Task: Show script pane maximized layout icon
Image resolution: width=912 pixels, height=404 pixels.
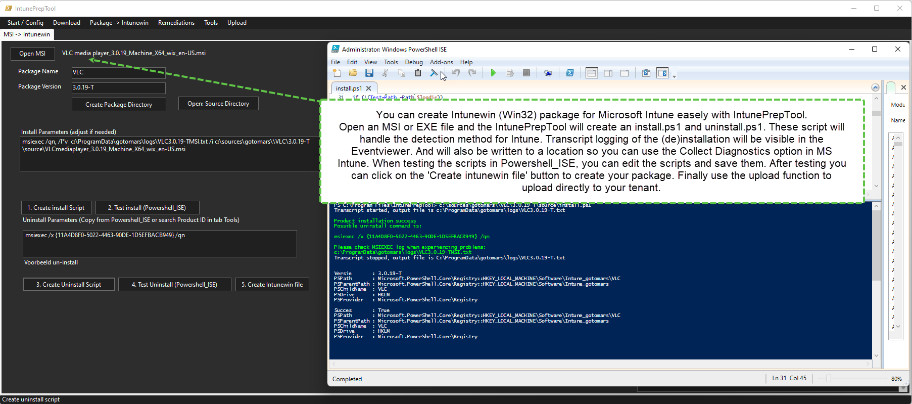Action: pyautogui.click(x=625, y=73)
